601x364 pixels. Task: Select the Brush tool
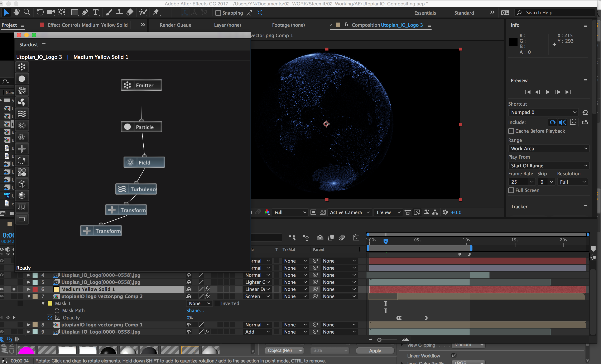[x=109, y=12]
